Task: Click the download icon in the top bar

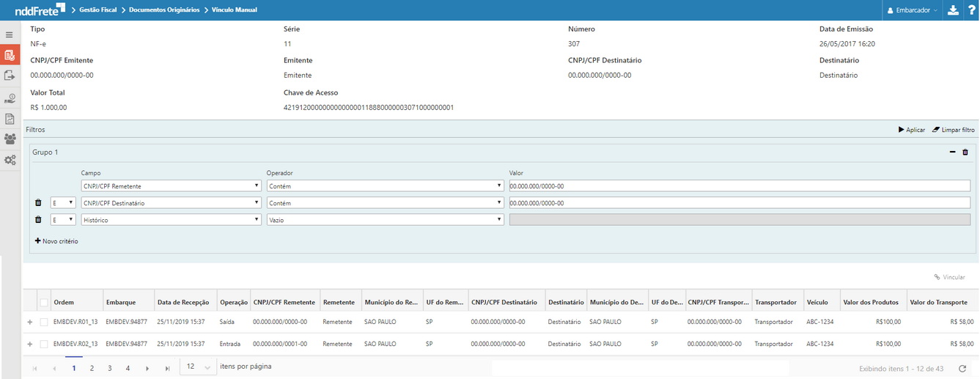Action: coord(953,10)
